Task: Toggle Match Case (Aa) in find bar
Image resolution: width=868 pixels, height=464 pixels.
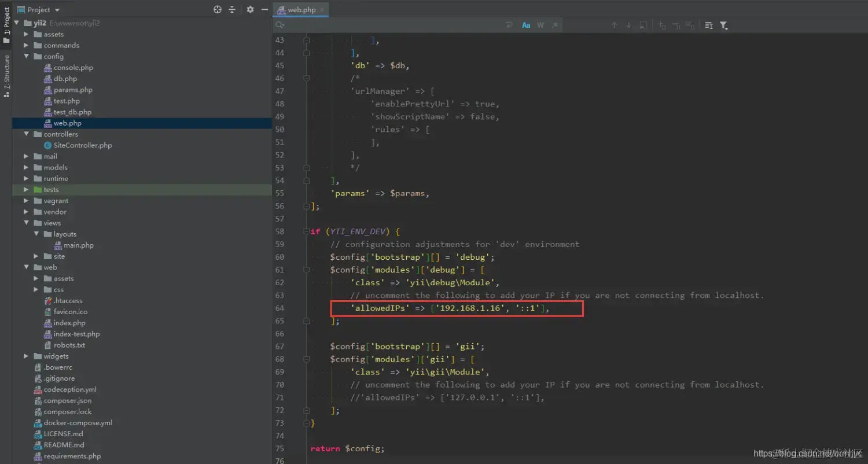Action: (526, 25)
